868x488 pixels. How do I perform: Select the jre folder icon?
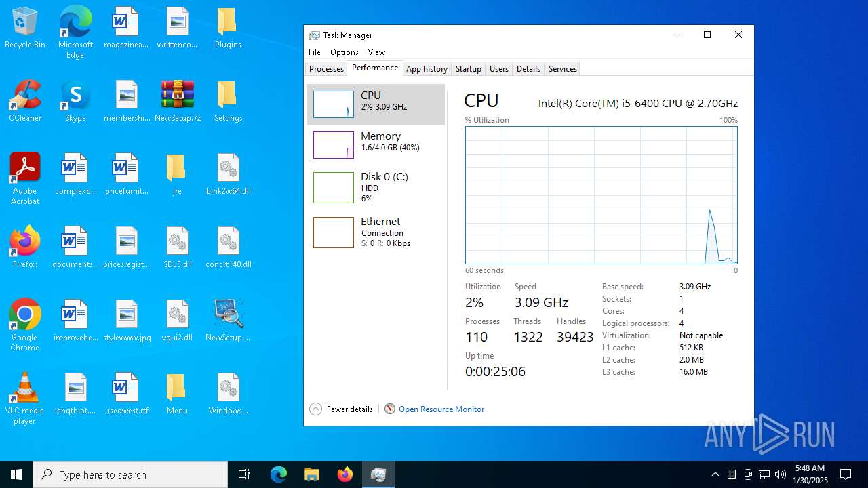(176, 175)
